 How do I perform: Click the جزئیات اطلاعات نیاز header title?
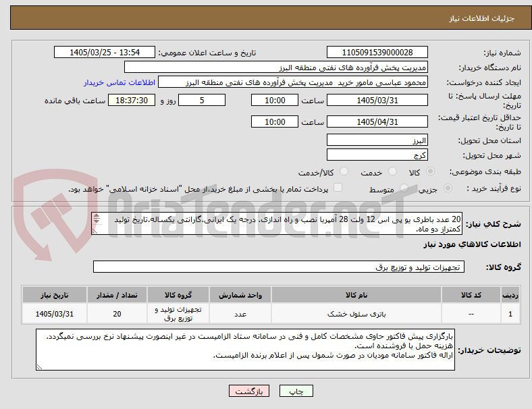coord(482,18)
